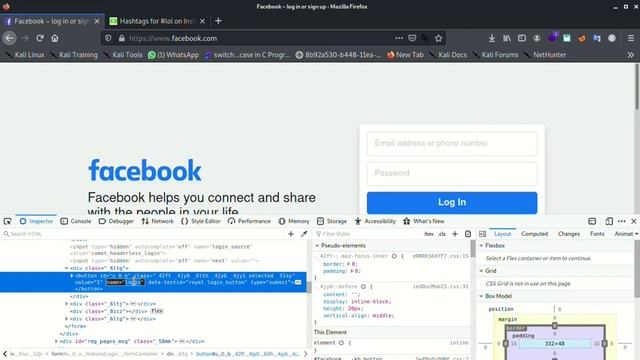640x360 pixels.
Task: Open page actions three-dot menu in URL bar
Action: (x=399, y=38)
